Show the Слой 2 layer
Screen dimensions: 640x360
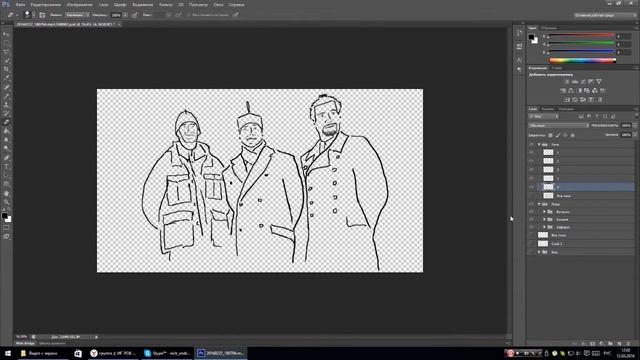531,244
